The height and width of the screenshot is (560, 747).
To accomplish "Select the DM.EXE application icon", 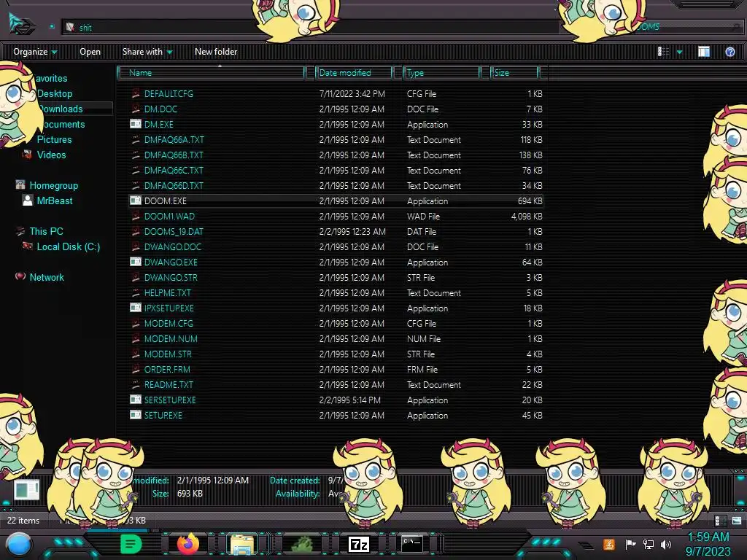I will click(x=136, y=124).
